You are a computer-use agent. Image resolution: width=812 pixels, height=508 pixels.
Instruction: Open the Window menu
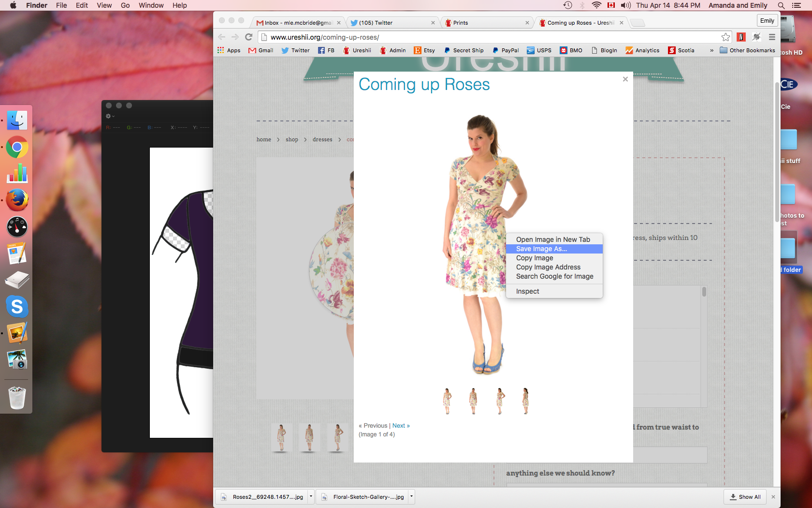(x=151, y=5)
